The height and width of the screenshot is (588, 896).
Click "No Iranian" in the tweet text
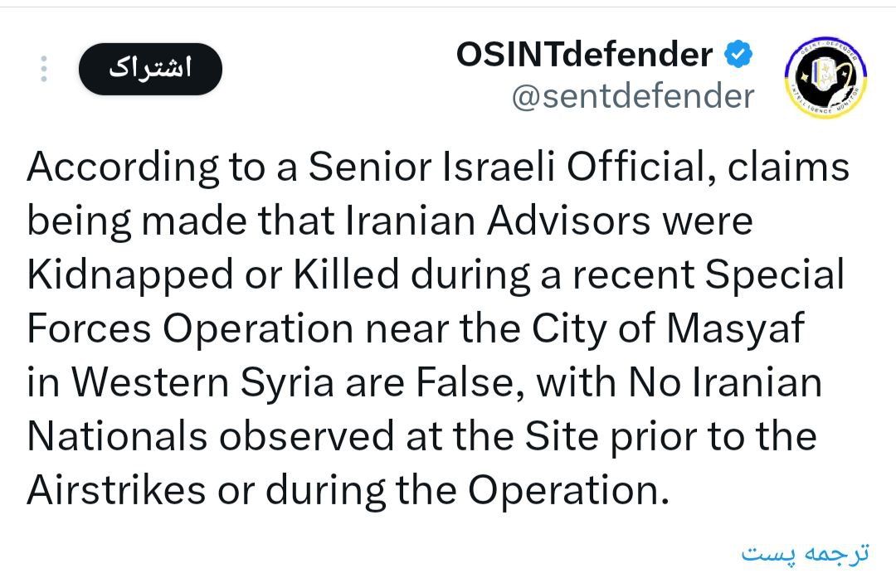click(x=723, y=383)
